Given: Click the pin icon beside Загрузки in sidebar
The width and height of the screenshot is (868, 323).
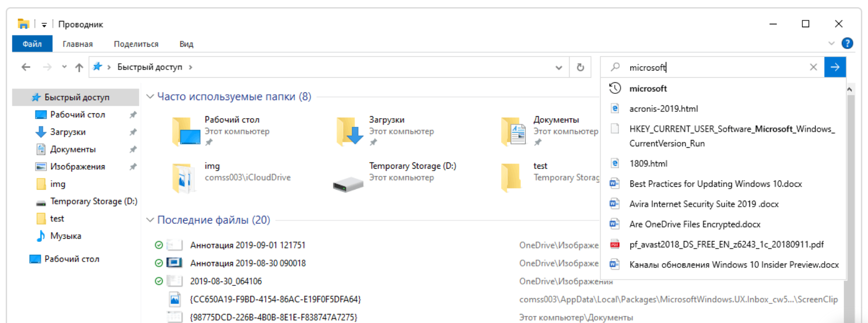Looking at the screenshot, I should pos(133,132).
